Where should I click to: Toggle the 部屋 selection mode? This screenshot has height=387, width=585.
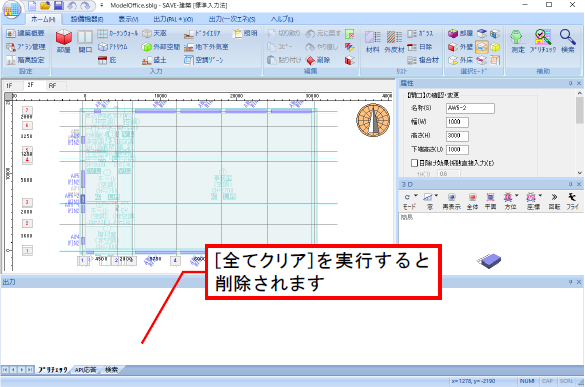460,34
